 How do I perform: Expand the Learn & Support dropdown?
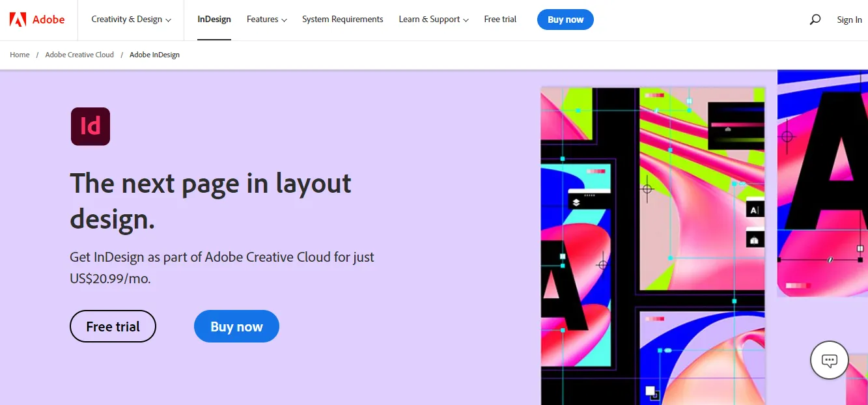[x=434, y=20]
